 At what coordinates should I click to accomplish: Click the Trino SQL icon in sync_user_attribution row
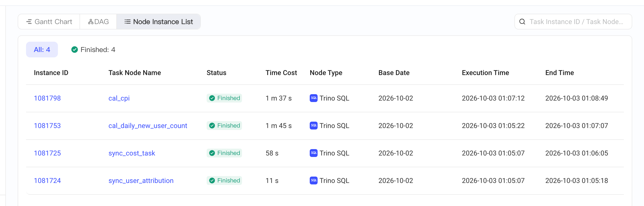coord(313,180)
